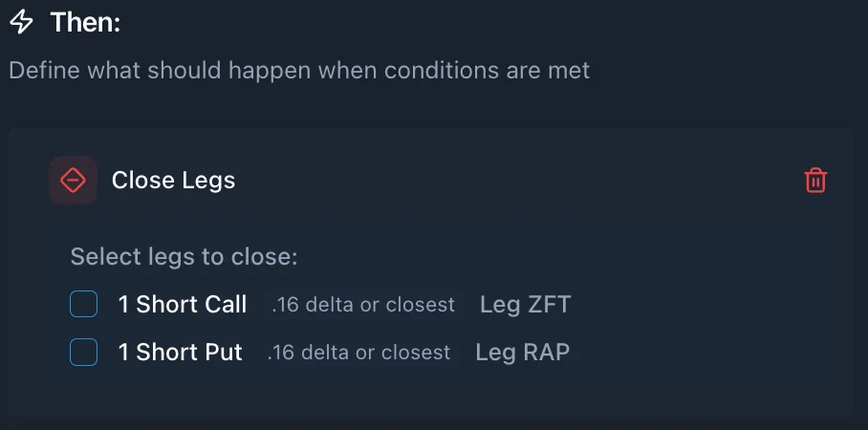The height and width of the screenshot is (430, 868).
Task: Click blank card area below Short Put row
Action: click(430, 394)
